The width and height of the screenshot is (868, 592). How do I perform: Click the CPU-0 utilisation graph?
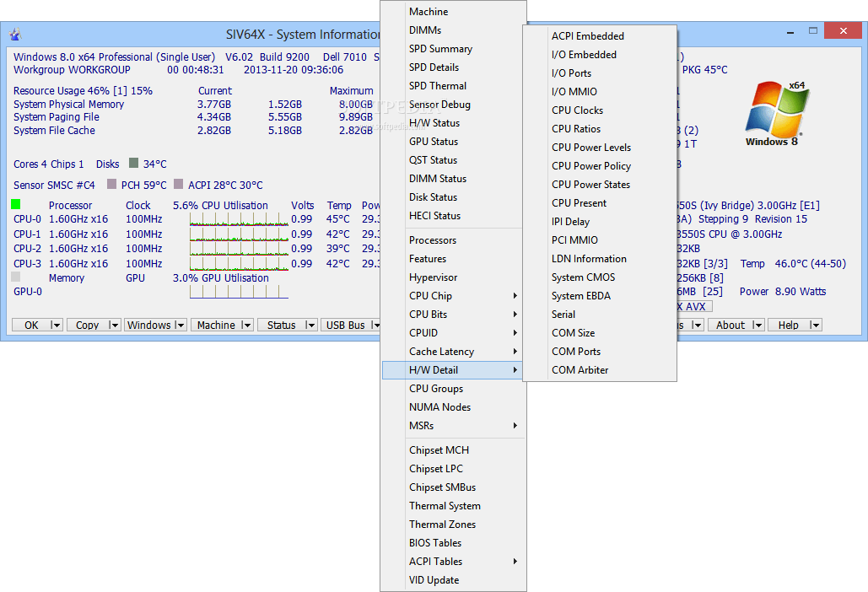[240, 219]
